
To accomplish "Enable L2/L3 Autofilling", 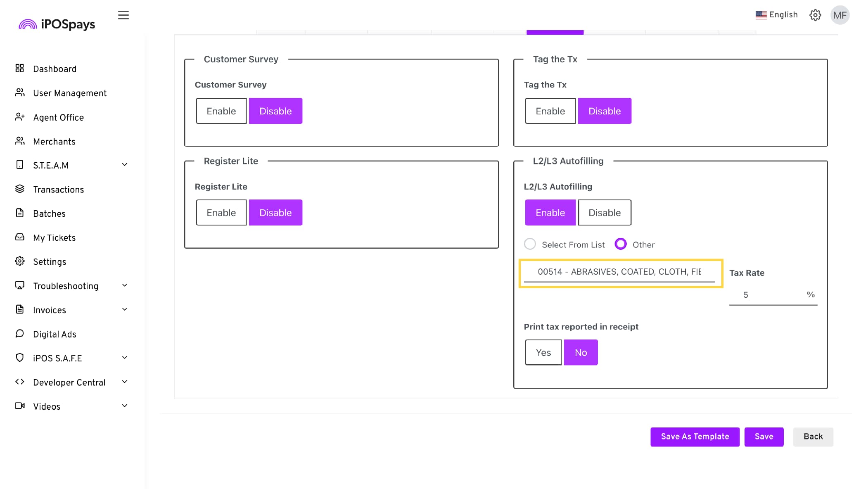I will point(550,213).
